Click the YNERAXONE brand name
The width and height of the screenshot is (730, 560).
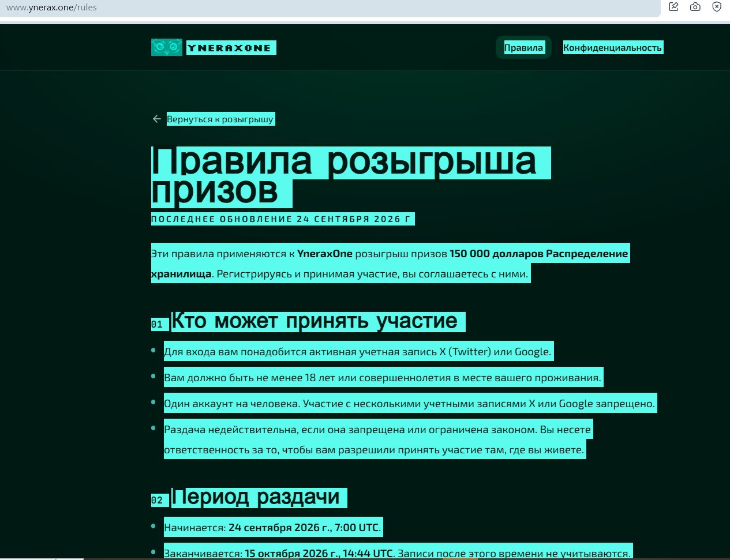(x=230, y=48)
